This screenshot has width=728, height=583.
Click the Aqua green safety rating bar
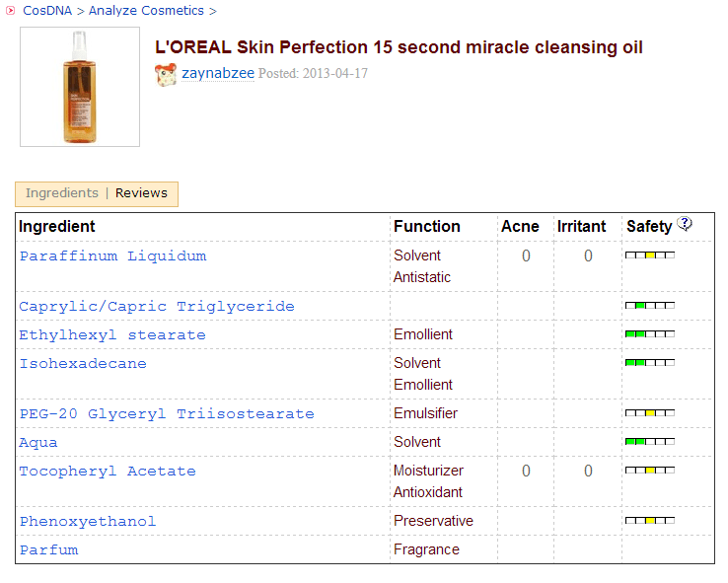650,441
